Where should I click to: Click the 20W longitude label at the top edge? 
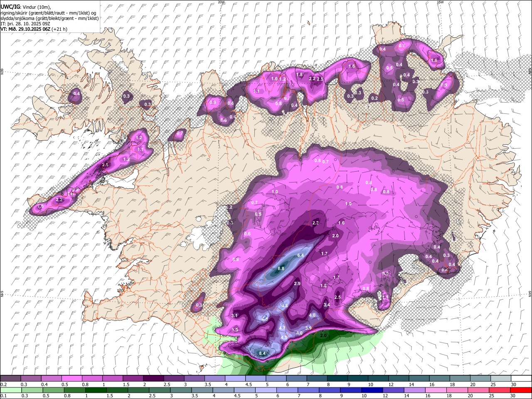(221, 2)
